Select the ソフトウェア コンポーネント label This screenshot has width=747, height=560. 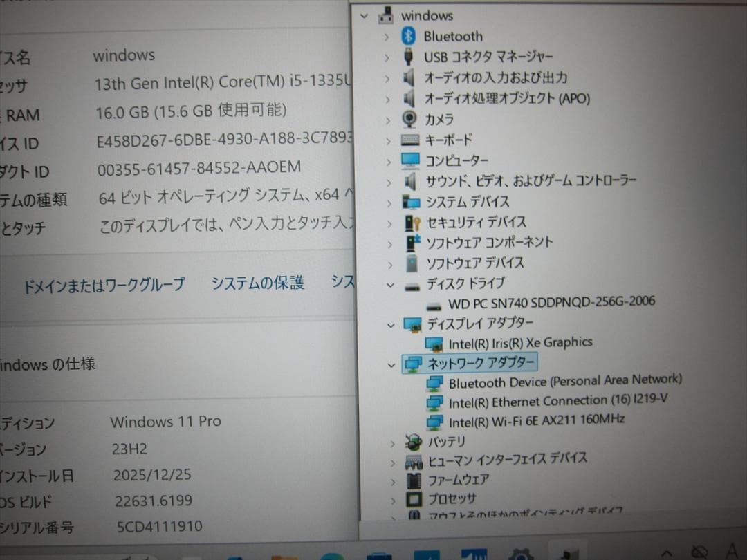click(x=489, y=243)
